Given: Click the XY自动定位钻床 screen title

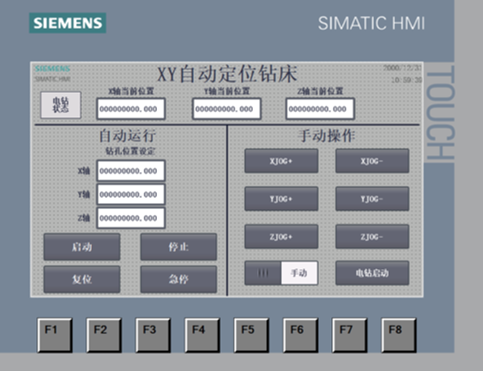Looking at the screenshot, I should 227,74.
